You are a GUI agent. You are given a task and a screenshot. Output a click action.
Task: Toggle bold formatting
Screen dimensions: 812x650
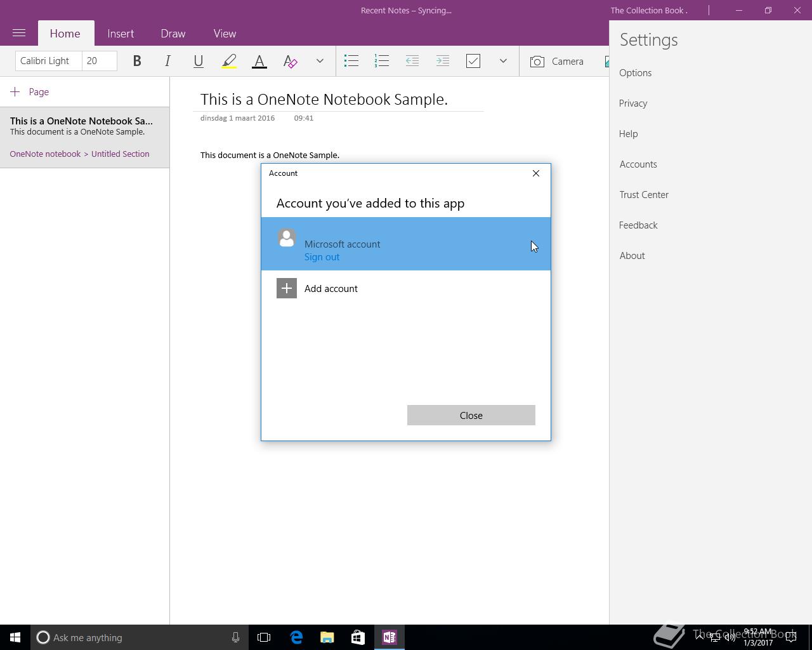click(137, 61)
